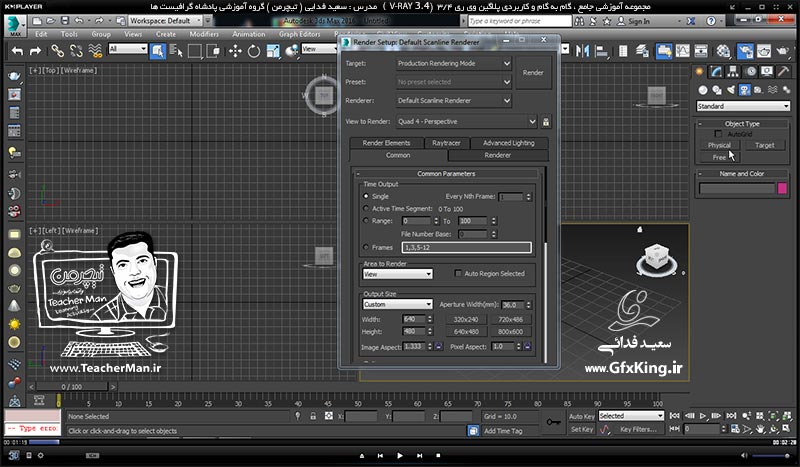Select Space Warps category icon
The height and width of the screenshot is (467, 800).
(x=772, y=90)
